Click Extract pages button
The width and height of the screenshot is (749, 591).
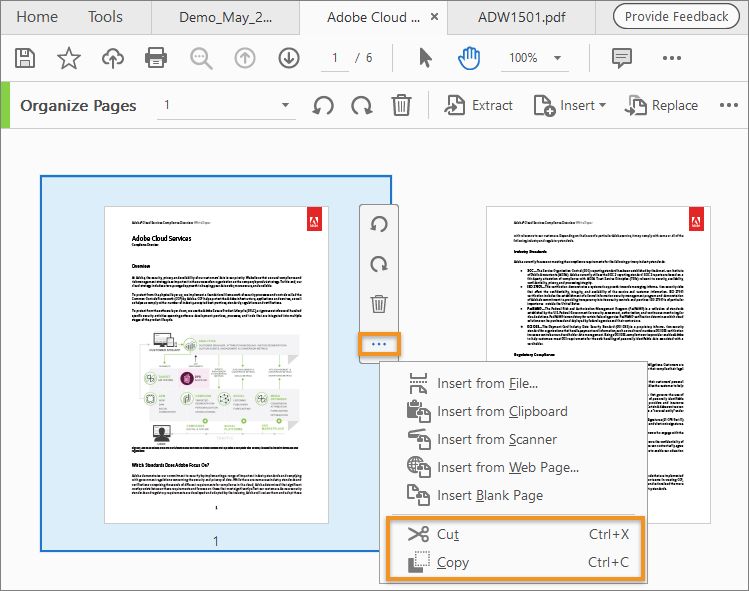pos(478,105)
